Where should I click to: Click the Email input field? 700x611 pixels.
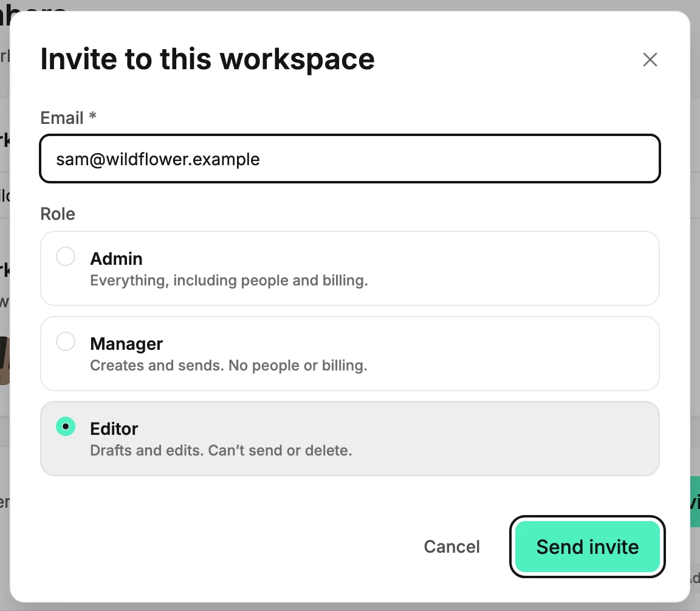(349, 159)
